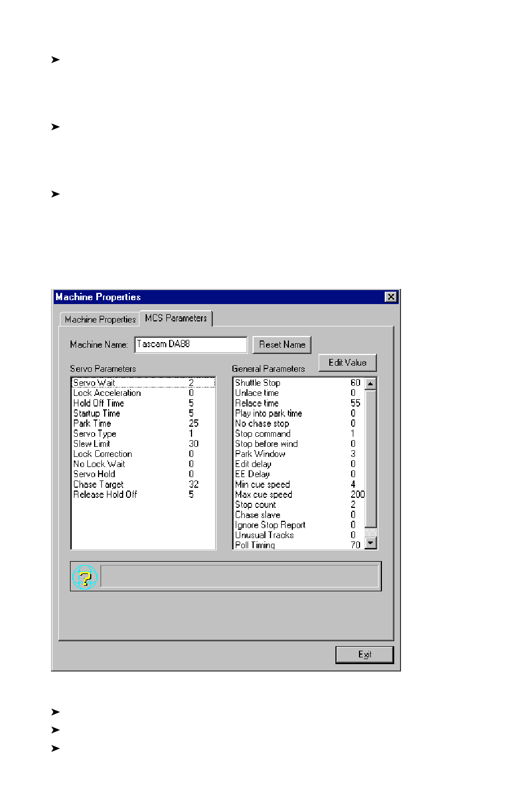Select the Startup Time parameter
Viewport: 532px width, 789px height.
point(143,413)
